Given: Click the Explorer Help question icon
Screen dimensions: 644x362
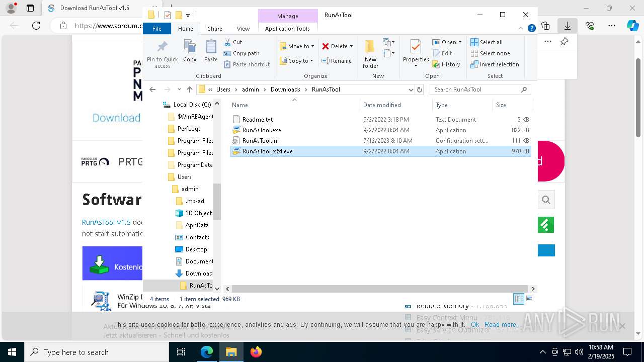Looking at the screenshot, I should pyautogui.click(x=531, y=29).
